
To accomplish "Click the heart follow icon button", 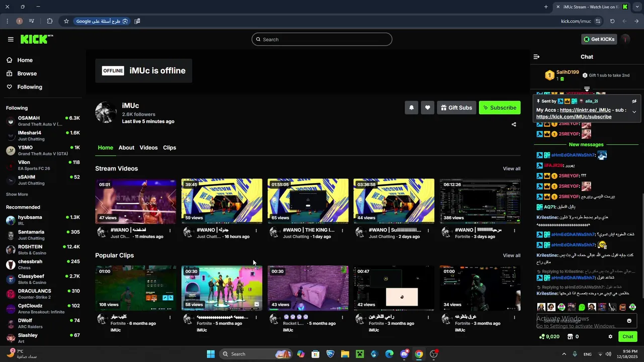I will click(x=428, y=108).
